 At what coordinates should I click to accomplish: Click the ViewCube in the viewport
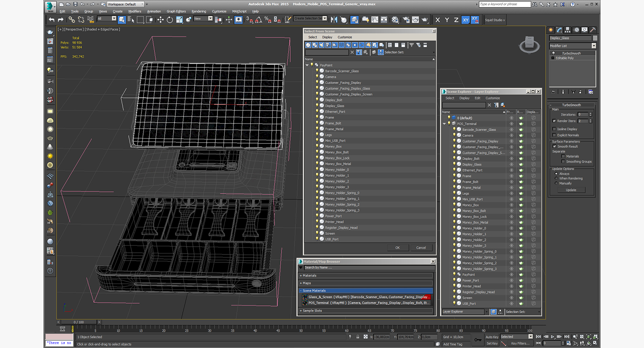[529, 44]
